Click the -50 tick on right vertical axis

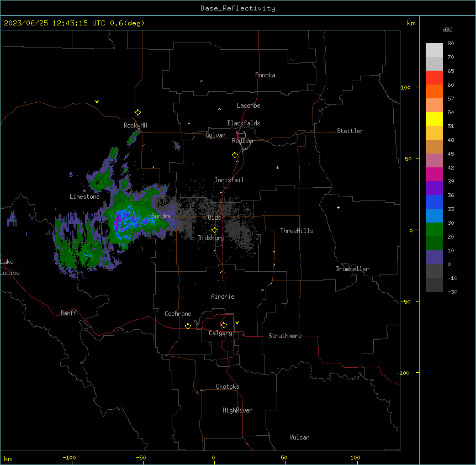(x=405, y=302)
